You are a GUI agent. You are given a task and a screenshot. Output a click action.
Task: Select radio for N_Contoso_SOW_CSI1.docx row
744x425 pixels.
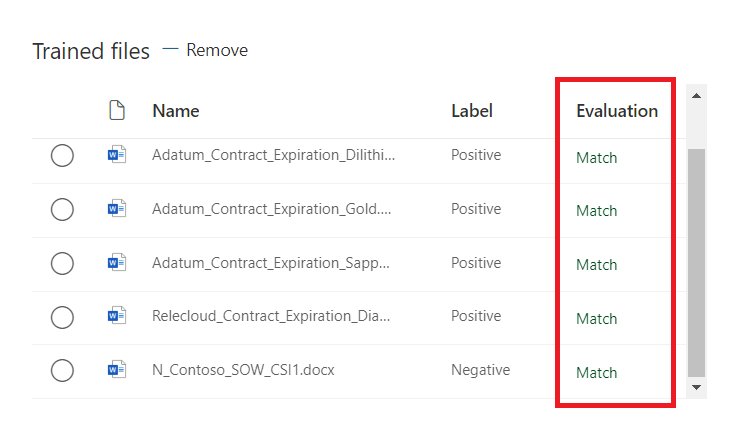tap(62, 370)
